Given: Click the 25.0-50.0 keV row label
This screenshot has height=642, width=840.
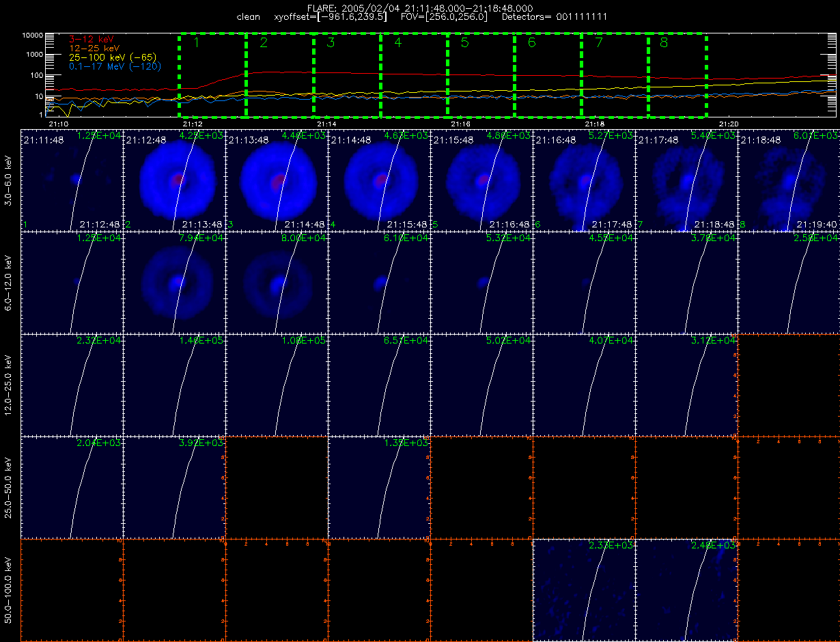Looking at the screenshot, I should pyautogui.click(x=8, y=487).
